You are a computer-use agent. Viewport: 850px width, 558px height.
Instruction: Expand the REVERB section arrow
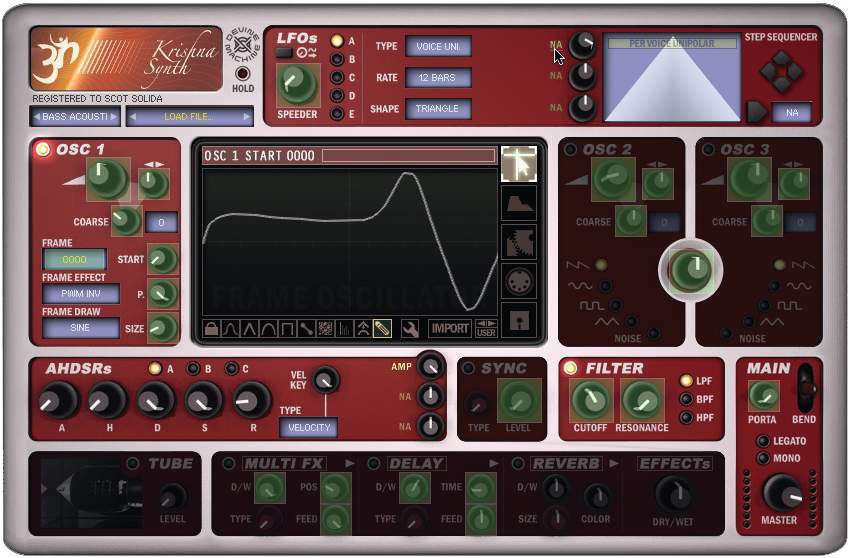[x=614, y=464]
